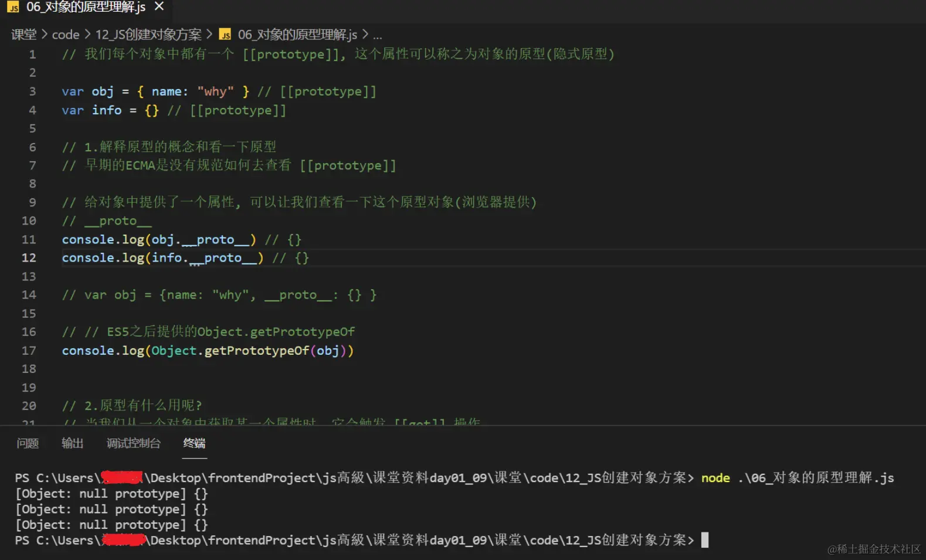Image resolution: width=926 pixels, height=560 pixels.
Task: Click getPrototypeOf in the line 17 call
Action: [256, 351]
